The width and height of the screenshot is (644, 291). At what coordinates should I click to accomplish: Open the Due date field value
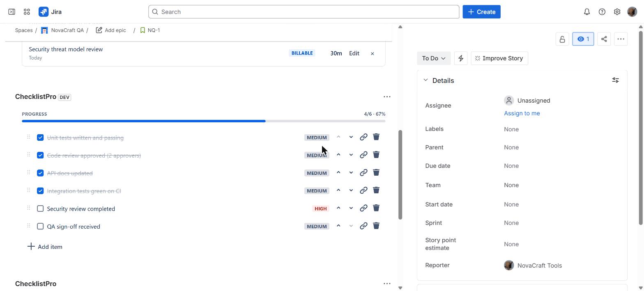[511, 166]
